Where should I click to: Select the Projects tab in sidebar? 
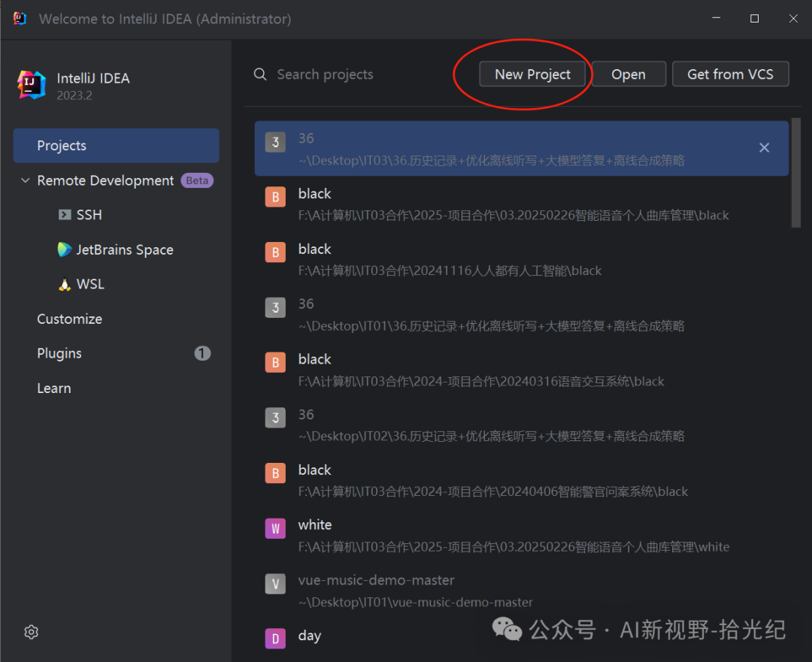116,146
